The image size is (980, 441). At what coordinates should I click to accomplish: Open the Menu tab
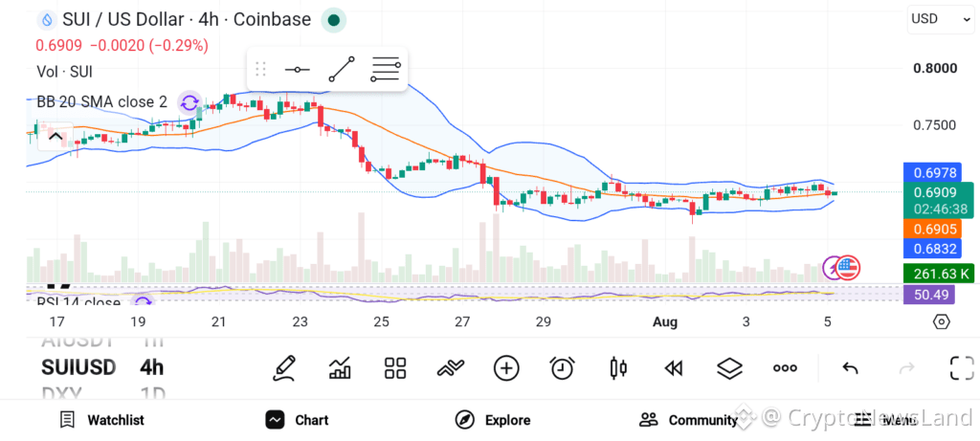(x=885, y=420)
